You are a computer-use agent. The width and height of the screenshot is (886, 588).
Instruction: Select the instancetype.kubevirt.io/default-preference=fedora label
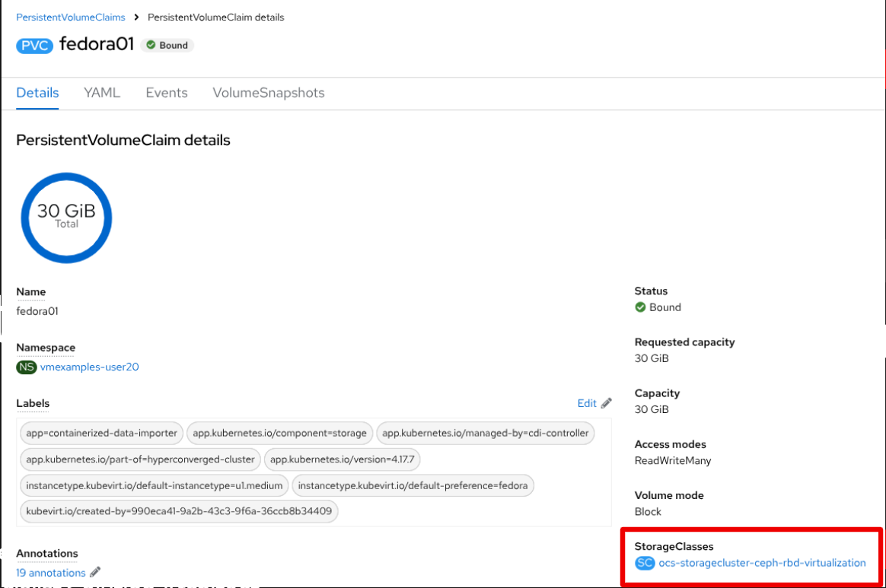point(413,485)
